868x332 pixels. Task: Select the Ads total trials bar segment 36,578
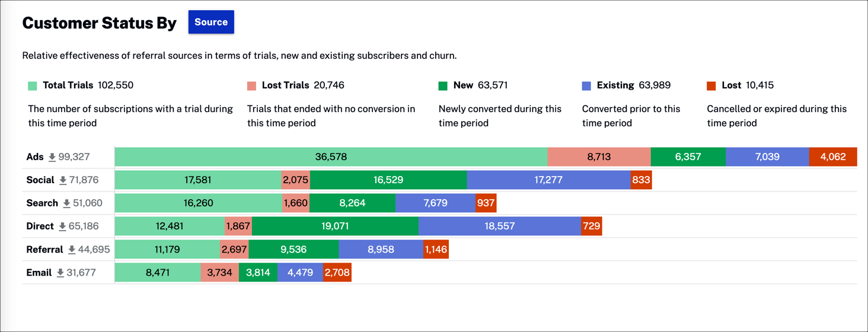click(x=331, y=157)
